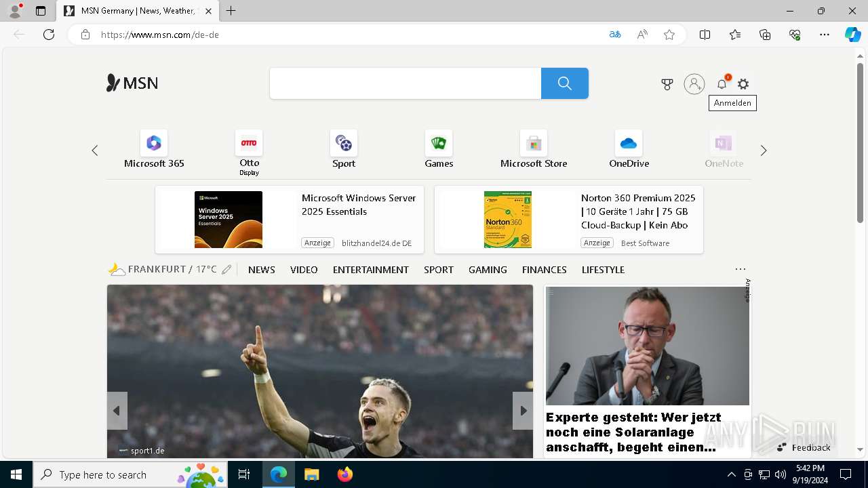The width and height of the screenshot is (868, 488).
Task: Open the taskbar volume icon
Action: point(781,474)
